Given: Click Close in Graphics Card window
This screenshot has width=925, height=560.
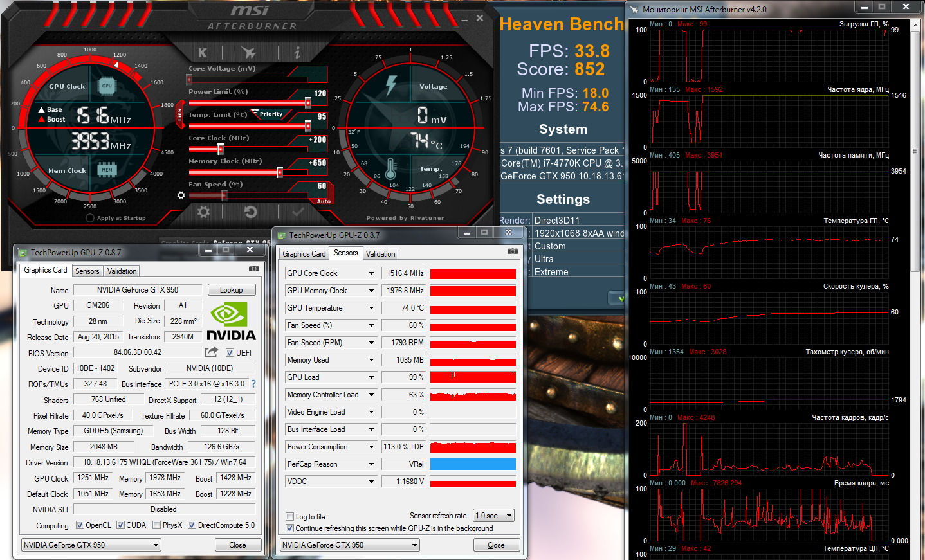Looking at the screenshot, I should point(237,545).
